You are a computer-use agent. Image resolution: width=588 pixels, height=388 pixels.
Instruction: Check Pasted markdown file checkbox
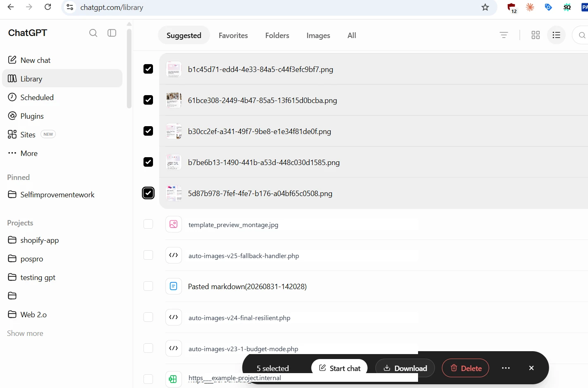148,286
